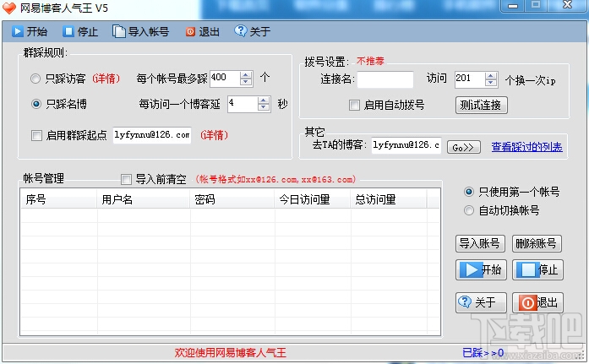This screenshot has width=589, height=364.
Task: Click the 访问 field showing 201
Action: [470, 79]
